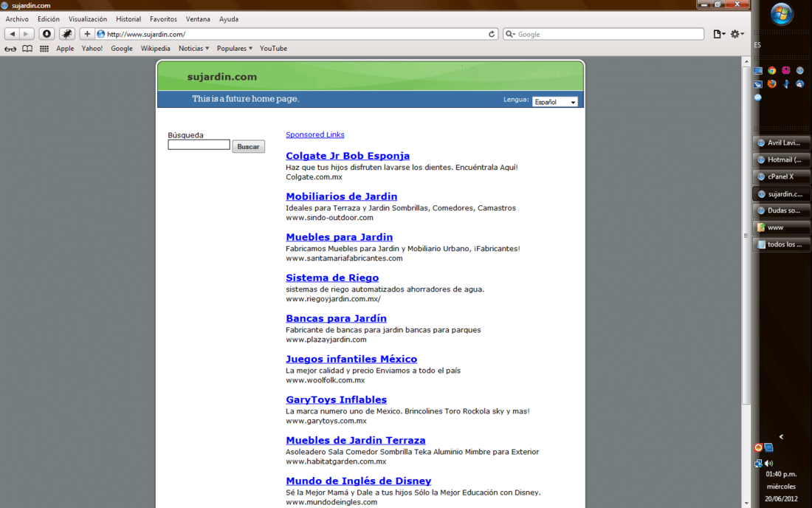Switch to Hotmail taskbar window
The height and width of the screenshot is (508, 812).
[782, 159]
